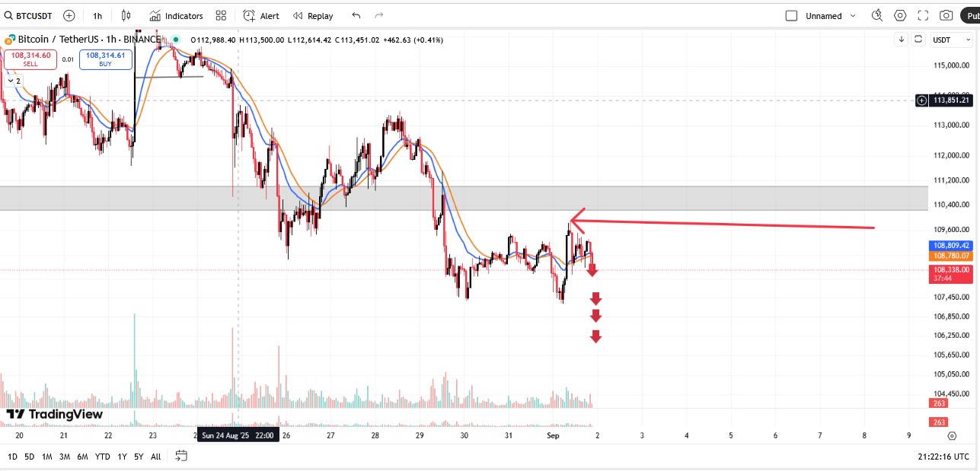Open the layout setup square icon

click(791, 15)
